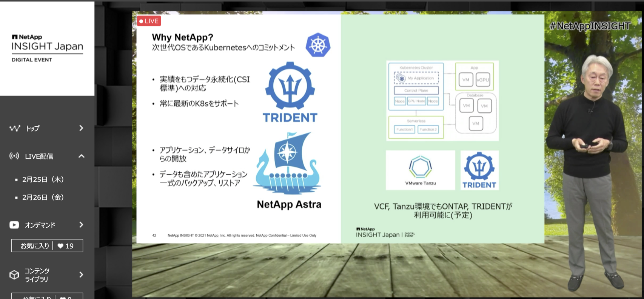Click the heart icon next to 19

(x=60, y=246)
